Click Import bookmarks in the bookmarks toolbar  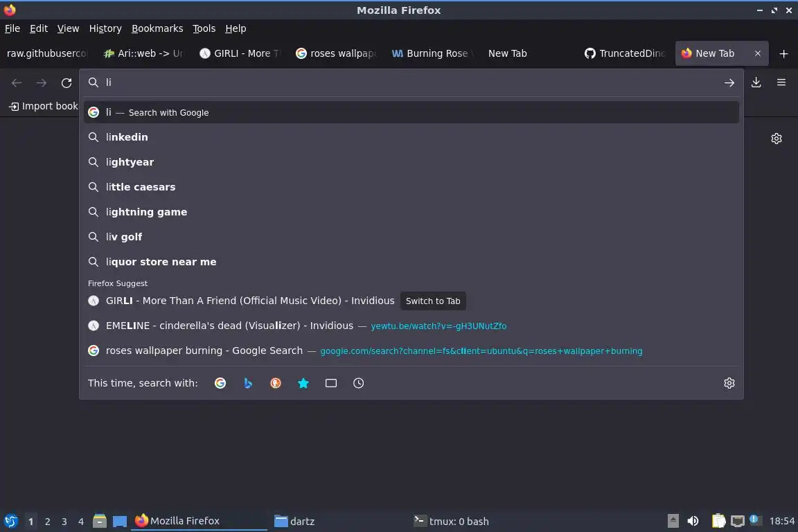[x=44, y=106]
